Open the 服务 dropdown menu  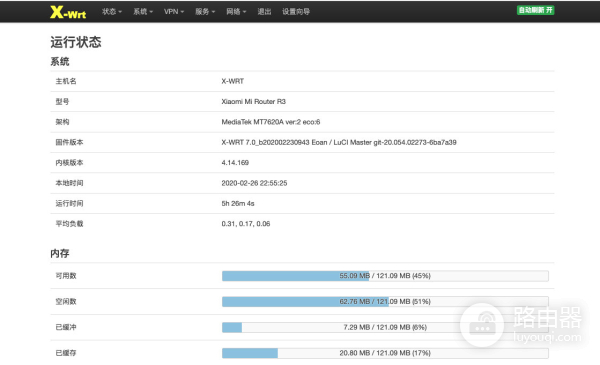[205, 11]
